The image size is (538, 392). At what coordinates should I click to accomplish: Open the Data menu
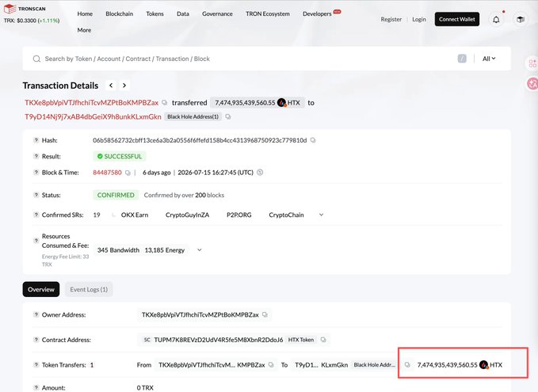click(x=183, y=13)
